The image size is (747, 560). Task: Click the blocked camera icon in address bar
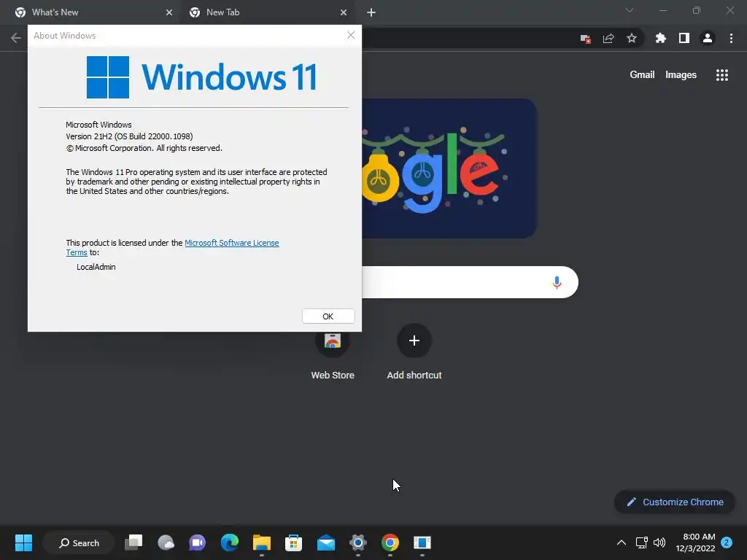tap(586, 39)
